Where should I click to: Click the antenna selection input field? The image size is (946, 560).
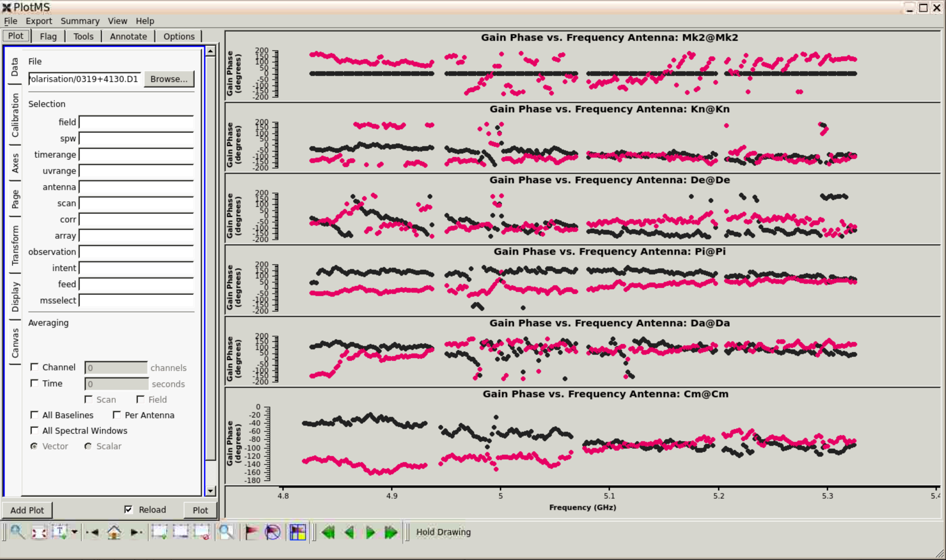click(x=136, y=187)
